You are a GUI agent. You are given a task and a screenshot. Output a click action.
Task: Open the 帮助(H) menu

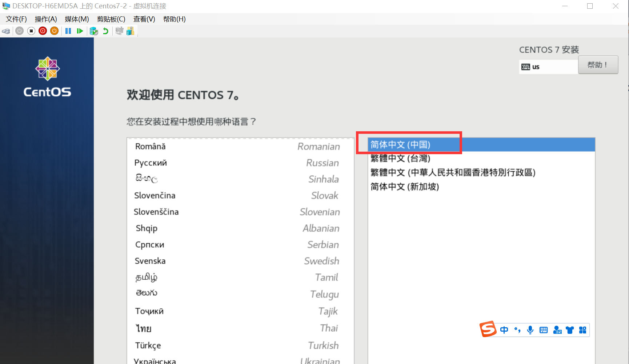coord(175,19)
